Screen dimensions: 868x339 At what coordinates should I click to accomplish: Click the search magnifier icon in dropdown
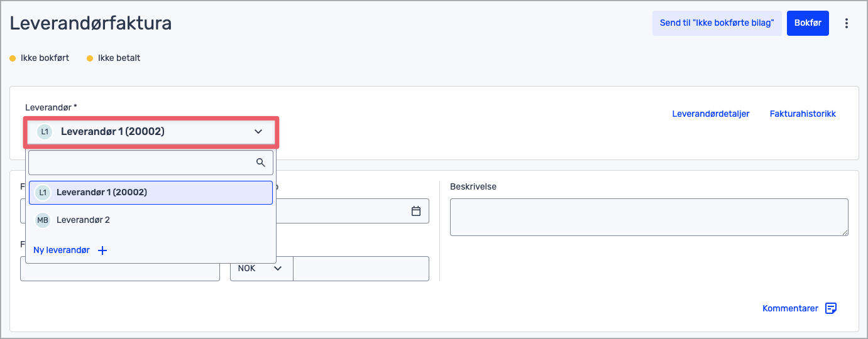pyautogui.click(x=261, y=163)
